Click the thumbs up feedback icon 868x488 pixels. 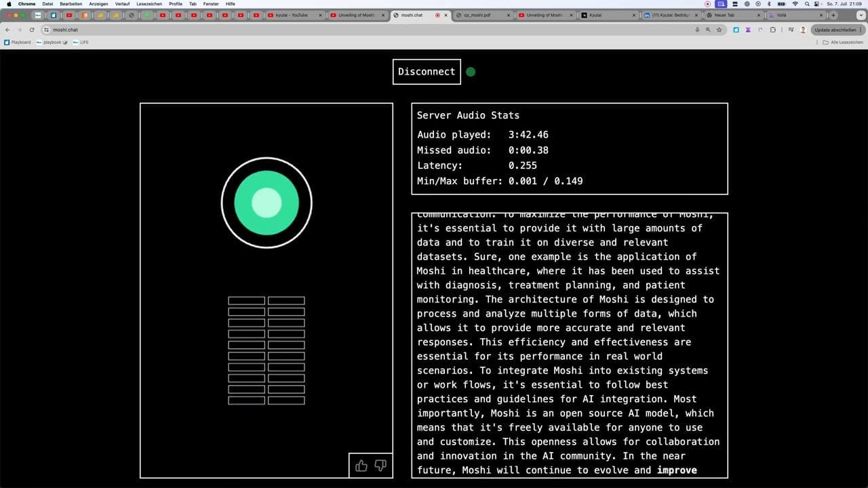click(361, 466)
